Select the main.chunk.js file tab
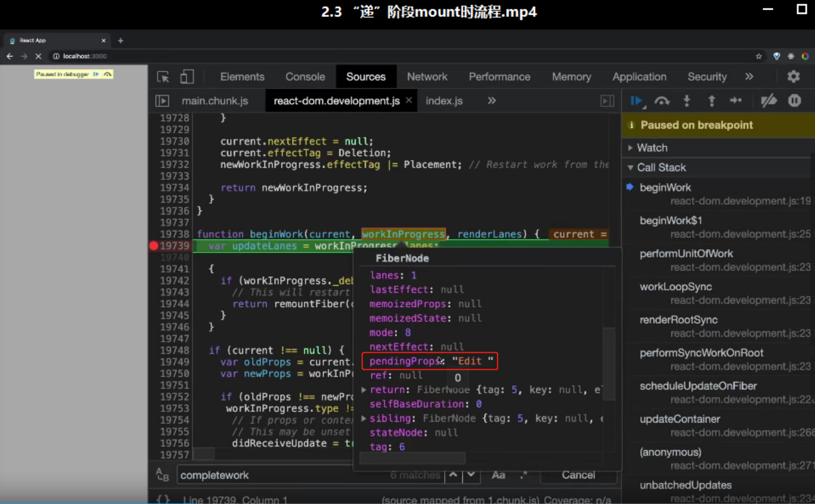Viewport: 815px width, 504px height. pos(215,101)
